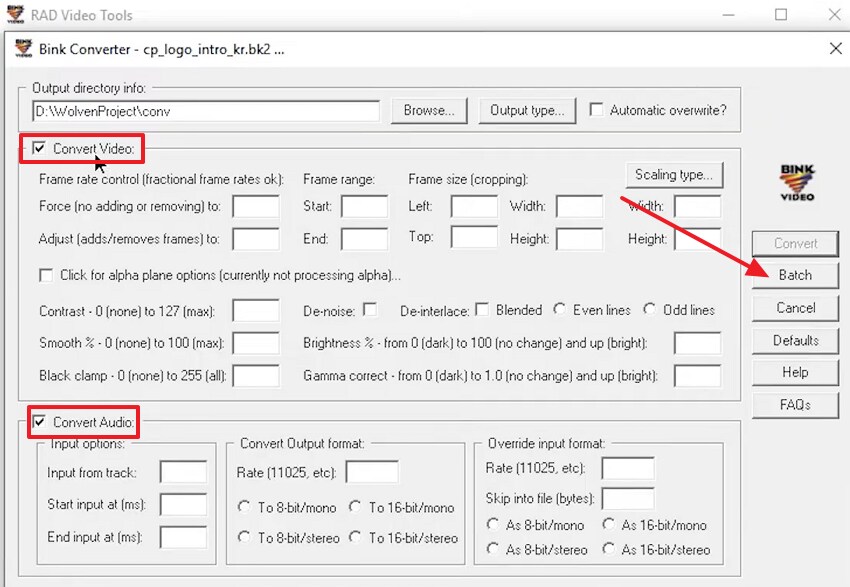The width and height of the screenshot is (850, 587).
Task: Click the Frame range End field
Action: 364,239
